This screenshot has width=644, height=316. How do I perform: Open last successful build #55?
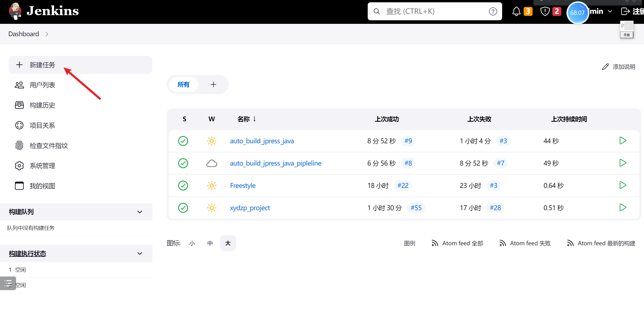(416, 208)
